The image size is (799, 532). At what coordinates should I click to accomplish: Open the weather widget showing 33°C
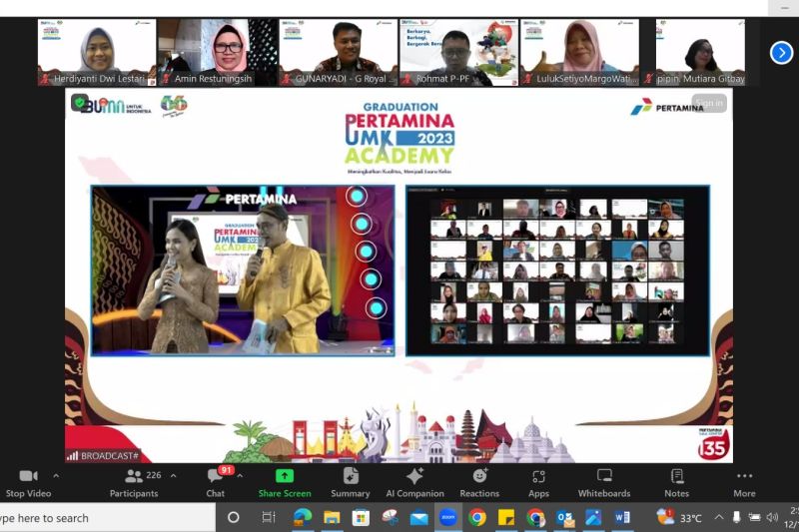click(x=679, y=518)
